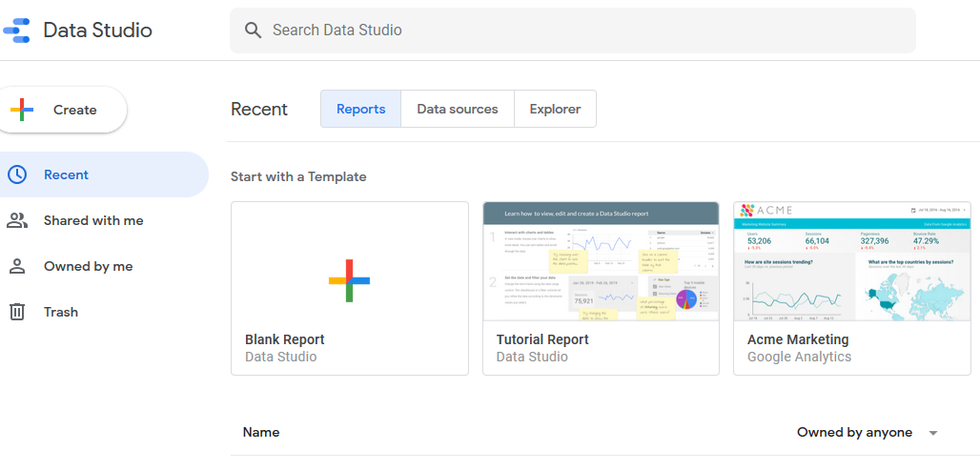Click the Blank Report title text
The height and width of the screenshot is (471, 980).
(285, 339)
